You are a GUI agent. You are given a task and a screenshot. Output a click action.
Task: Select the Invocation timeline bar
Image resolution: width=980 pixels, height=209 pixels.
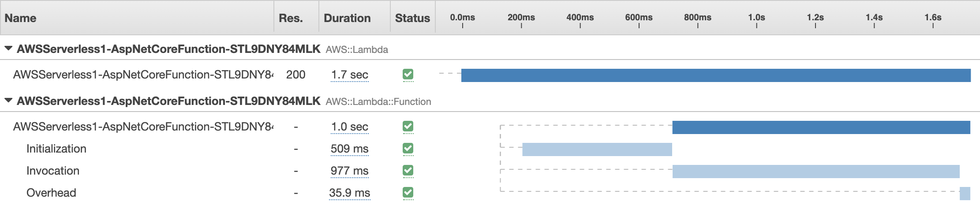coord(816,172)
